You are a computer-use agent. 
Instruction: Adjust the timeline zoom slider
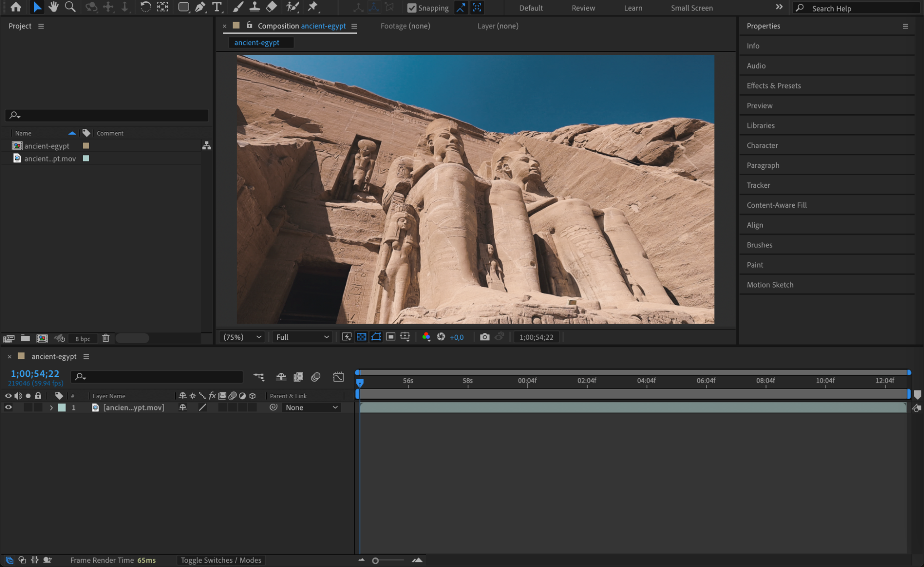(375, 561)
